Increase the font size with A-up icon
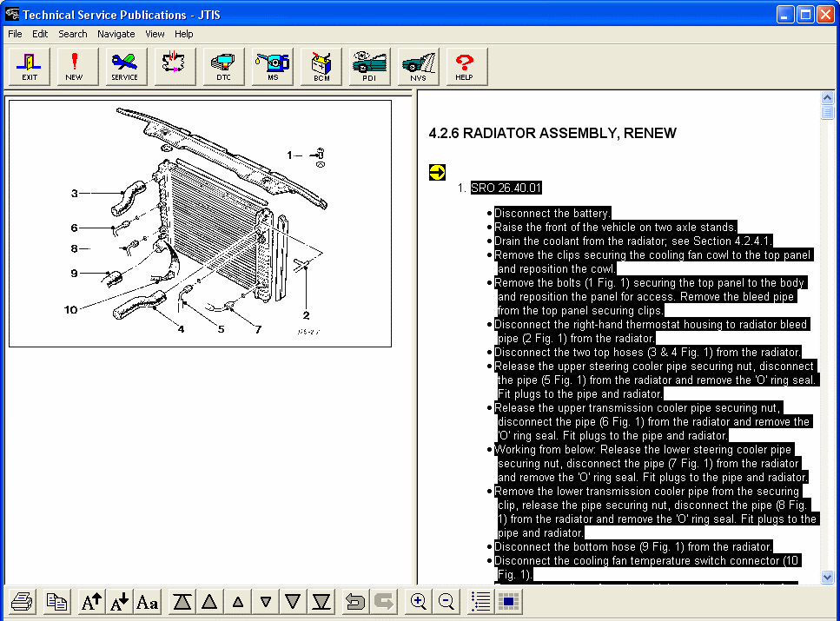 click(91, 602)
